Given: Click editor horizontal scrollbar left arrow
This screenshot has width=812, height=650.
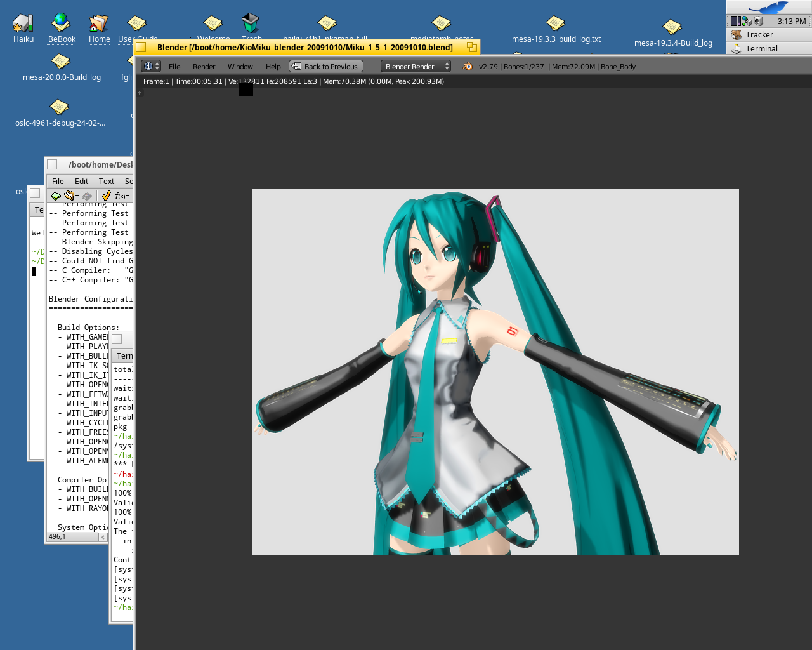Looking at the screenshot, I should coord(103,537).
